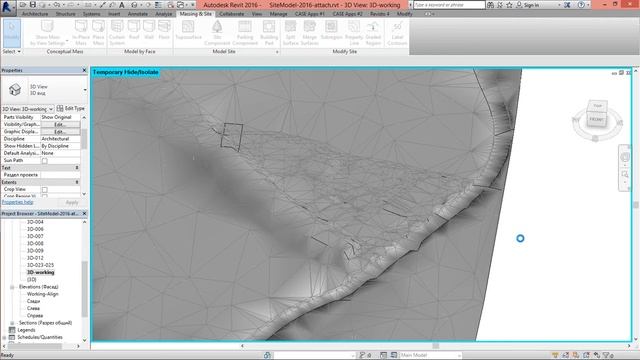Select the Modify tool in the ribbon
Viewport: 640px width, 360px height.
click(x=11, y=32)
